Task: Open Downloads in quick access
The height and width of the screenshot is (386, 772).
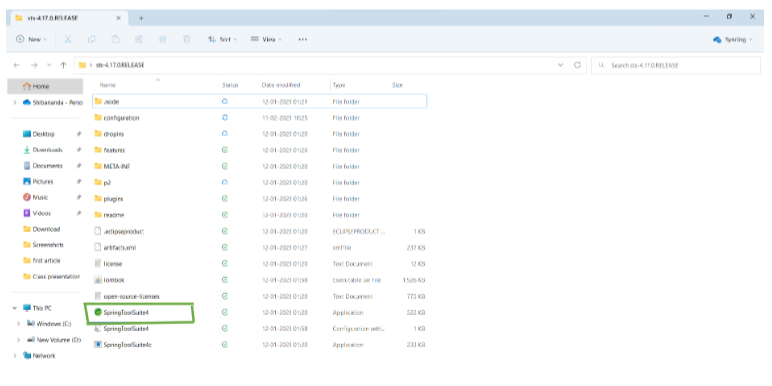Action: click(47, 150)
